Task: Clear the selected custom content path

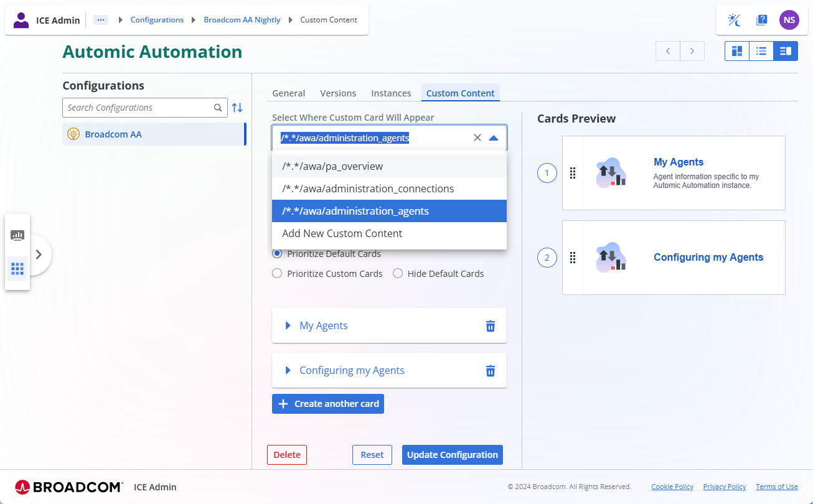Action: tap(477, 138)
